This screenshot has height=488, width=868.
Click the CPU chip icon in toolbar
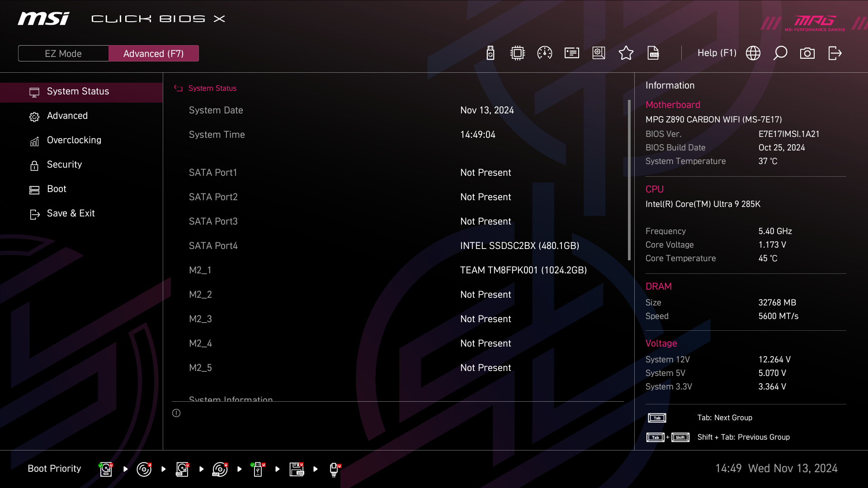point(517,53)
